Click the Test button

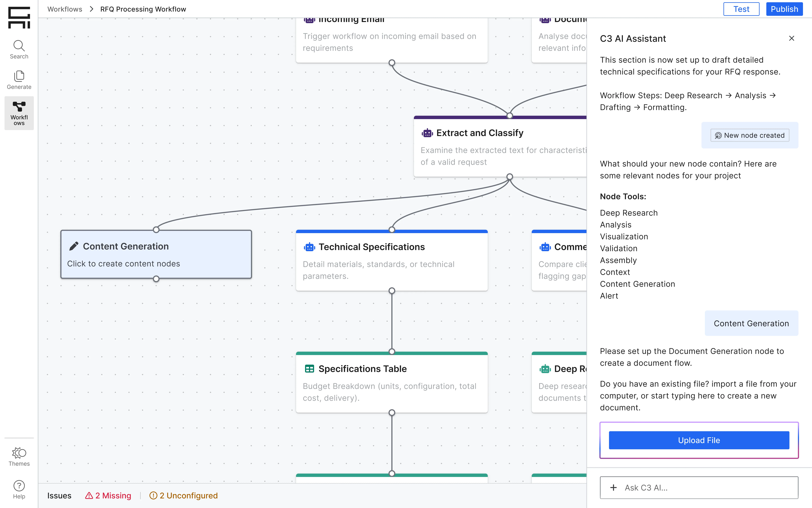[x=741, y=9]
